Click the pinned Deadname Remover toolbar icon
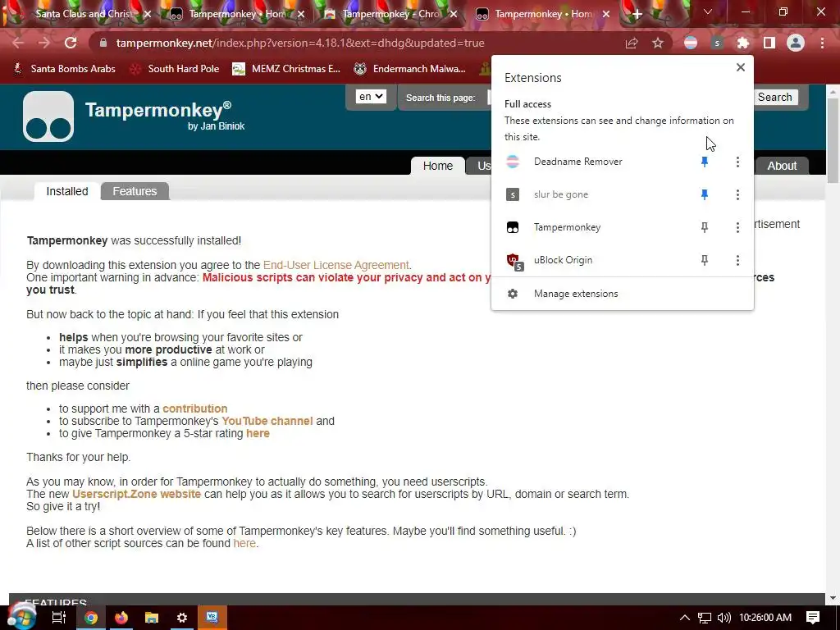 691,43
